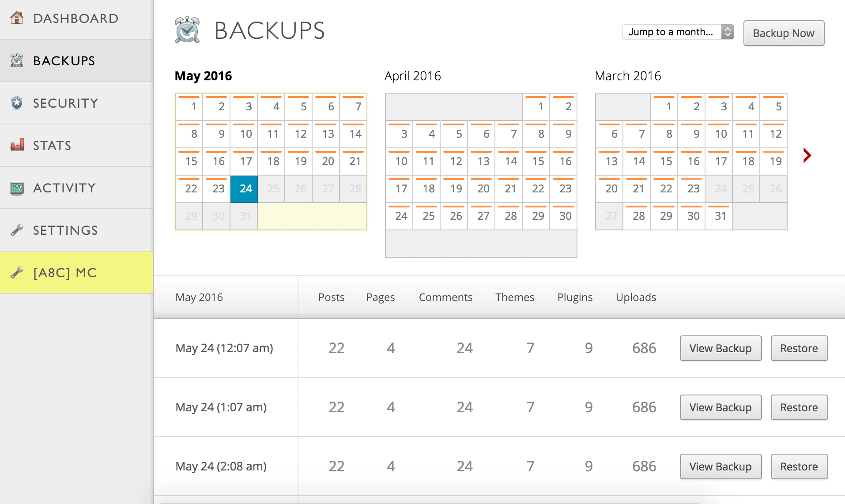
Task: Open the Activity menu item
Action: click(64, 188)
